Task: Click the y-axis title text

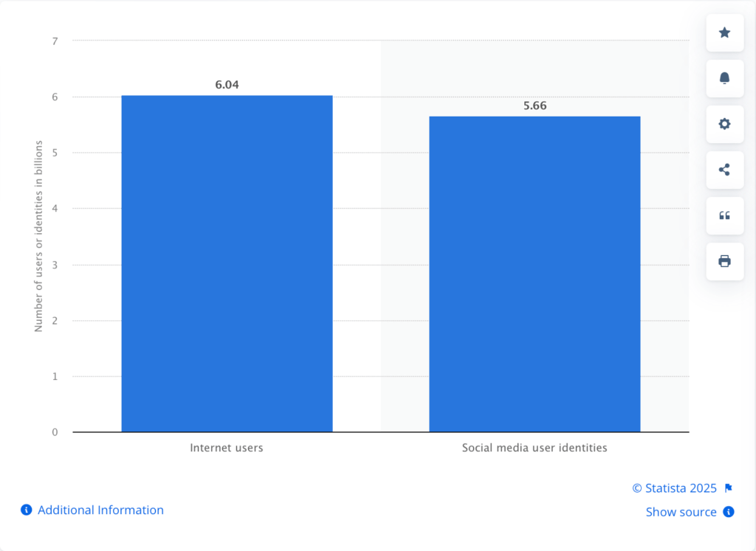Action: tap(38, 235)
